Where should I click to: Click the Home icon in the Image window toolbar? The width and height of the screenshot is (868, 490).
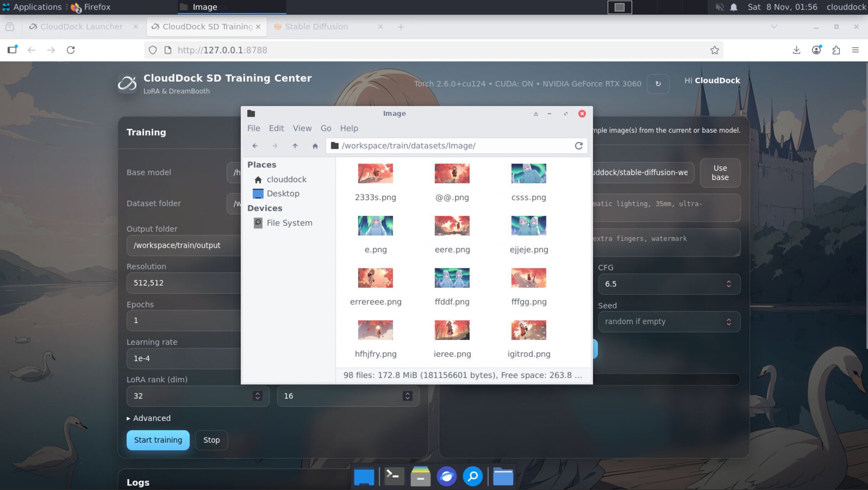coord(315,146)
